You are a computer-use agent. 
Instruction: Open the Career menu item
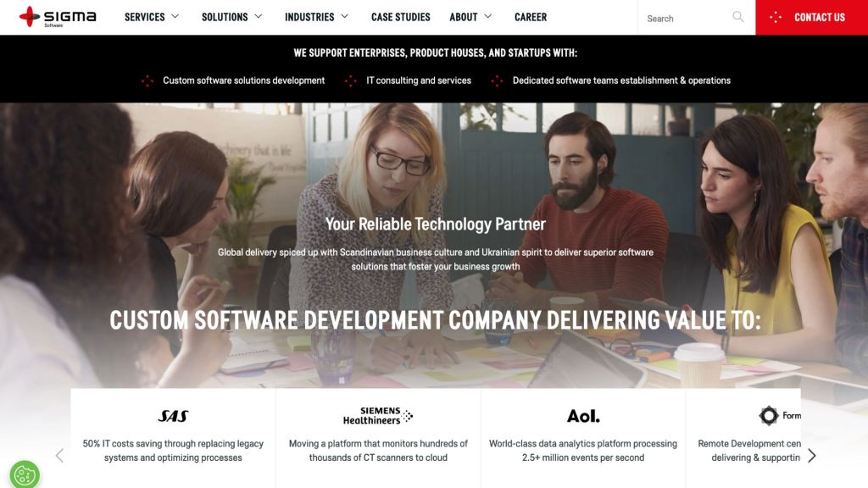click(531, 17)
